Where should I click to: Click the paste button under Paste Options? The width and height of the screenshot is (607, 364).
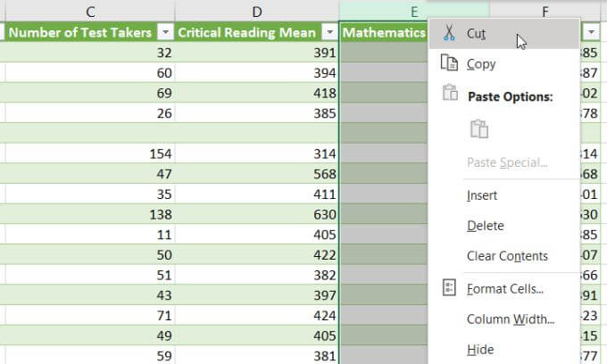(x=478, y=128)
